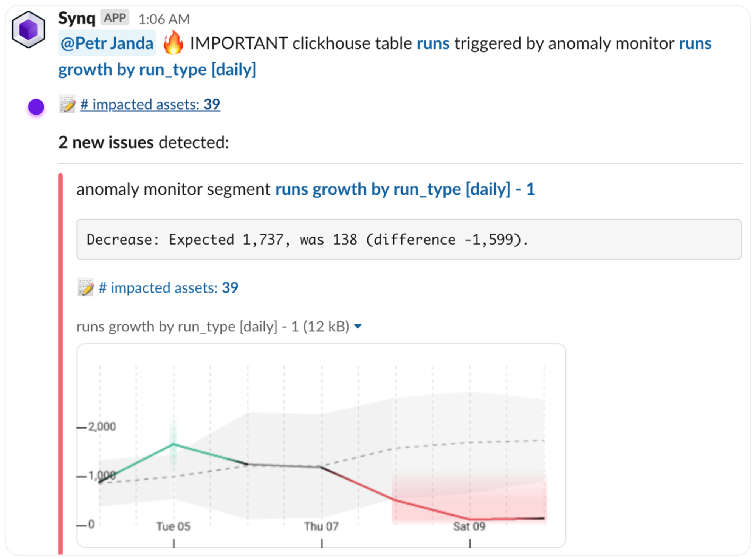Image resolution: width=756 pixels, height=559 pixels.
Task: Open the @Petr Janda mention
Action: click(107, 43)
